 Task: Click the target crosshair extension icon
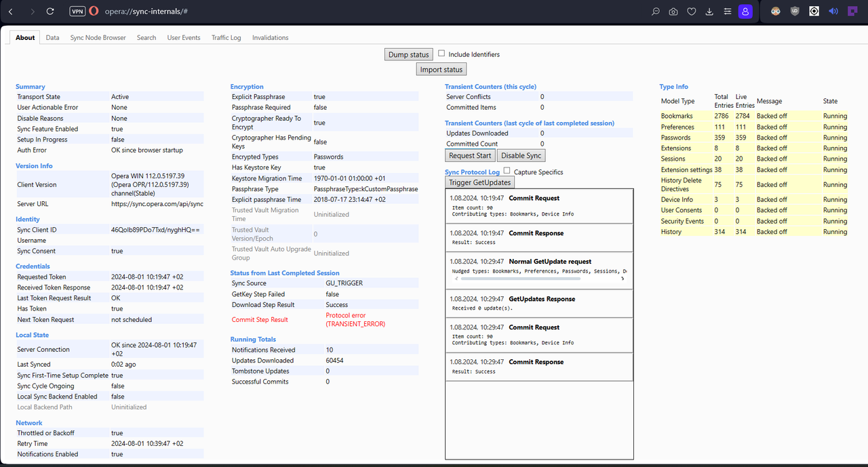(x=814, y=12)
